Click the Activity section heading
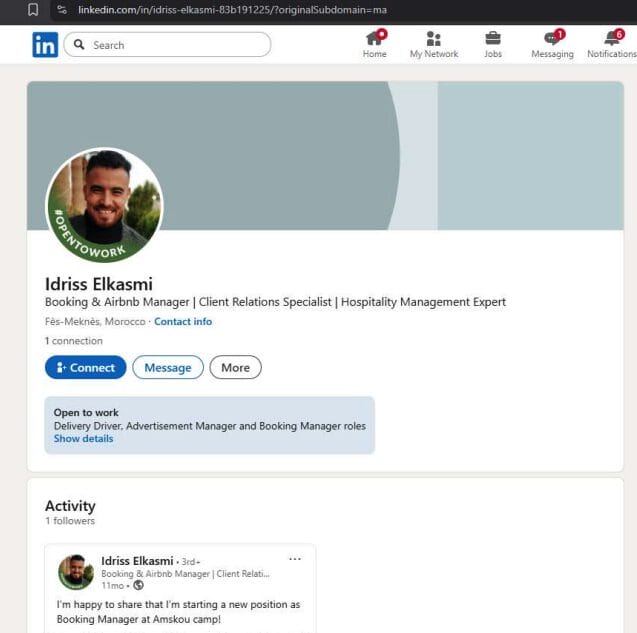Image resolution: width=637 pixels, height=633 pixels. pyautogui.click(x=70, y=506)
